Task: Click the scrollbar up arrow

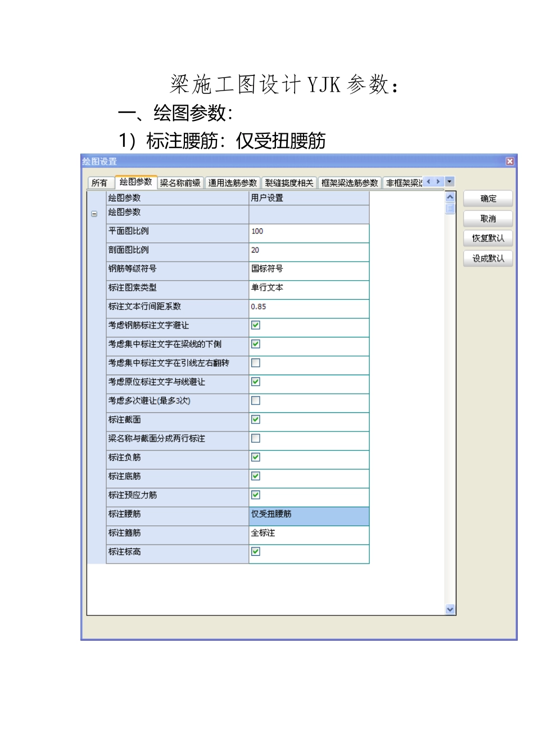Action: [450, 197]
